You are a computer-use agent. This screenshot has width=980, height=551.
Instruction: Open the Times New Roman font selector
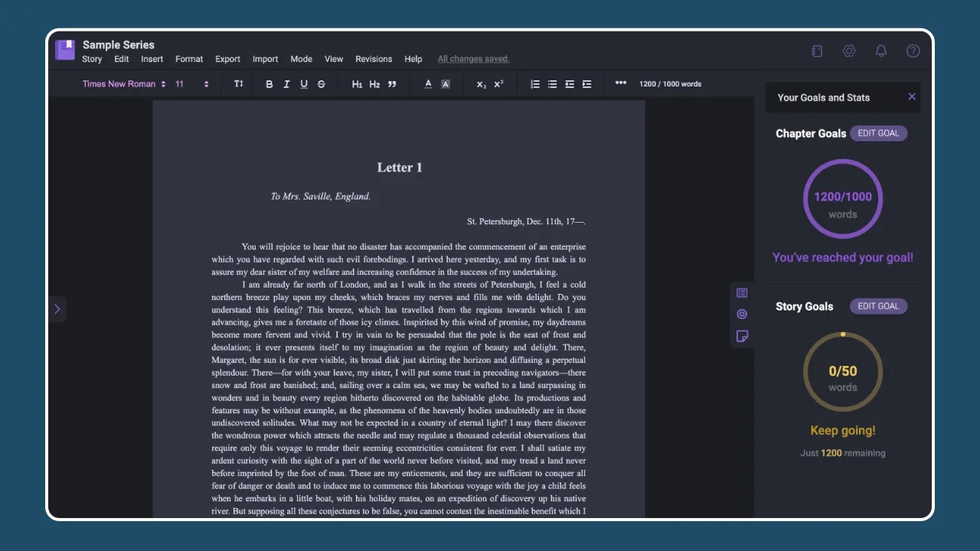click(x=122, y=84)
